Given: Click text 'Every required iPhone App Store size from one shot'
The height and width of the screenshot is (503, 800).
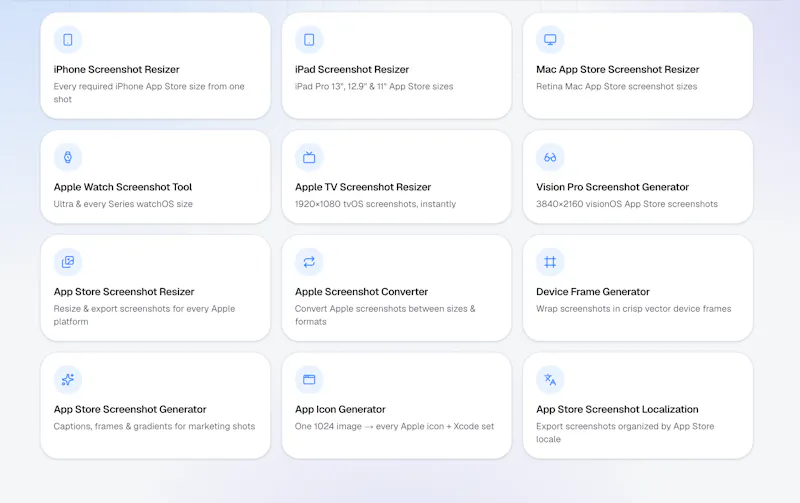Looking at the screenshot, I should pyautogui.click(x=149, y=93).
